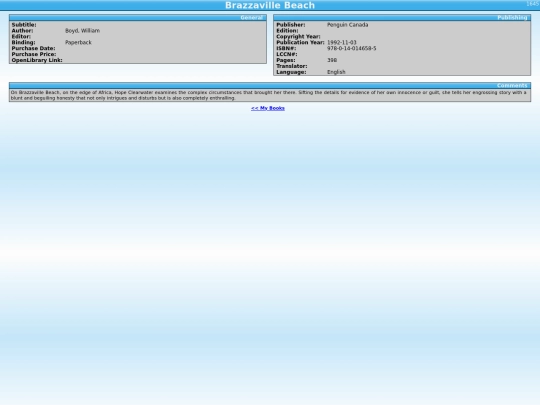Open the "<< My Books" link
Image resolution: width=540 pixels, height=405 pixels.
tap(268, 108)
